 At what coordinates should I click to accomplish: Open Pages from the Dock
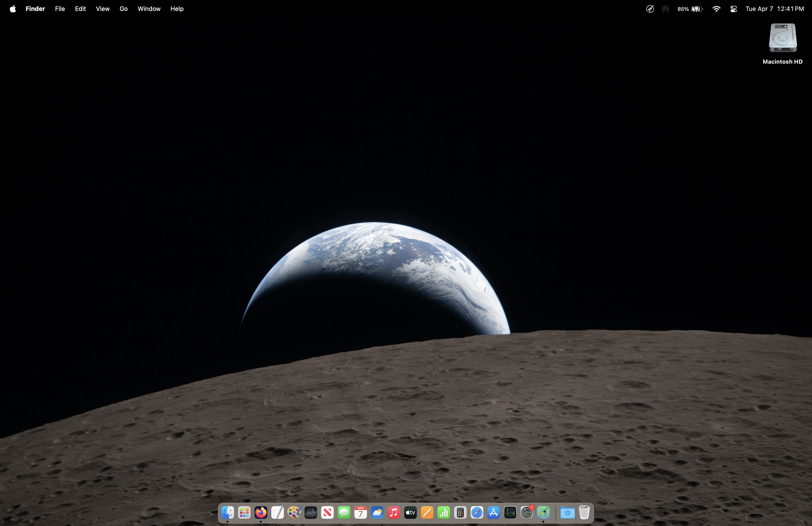pyautogui.click(x=427, y=512)
